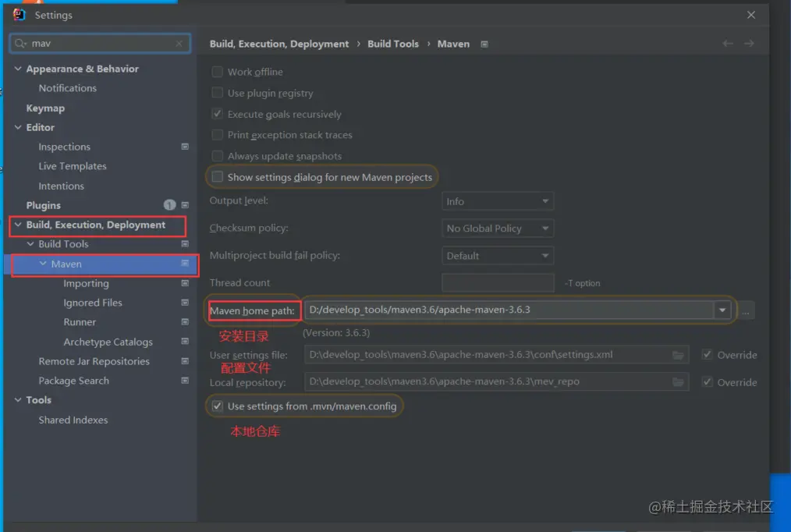Screen dimensions: 791x532
Task: Uncheck Use settings from .mvn/maven.config
Action: (x=218, y=406)
